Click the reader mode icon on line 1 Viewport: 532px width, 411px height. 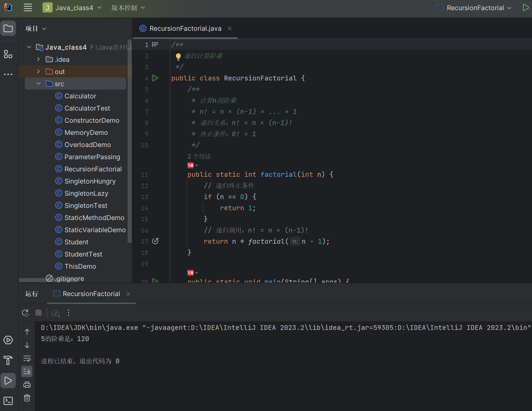[155, 44]
